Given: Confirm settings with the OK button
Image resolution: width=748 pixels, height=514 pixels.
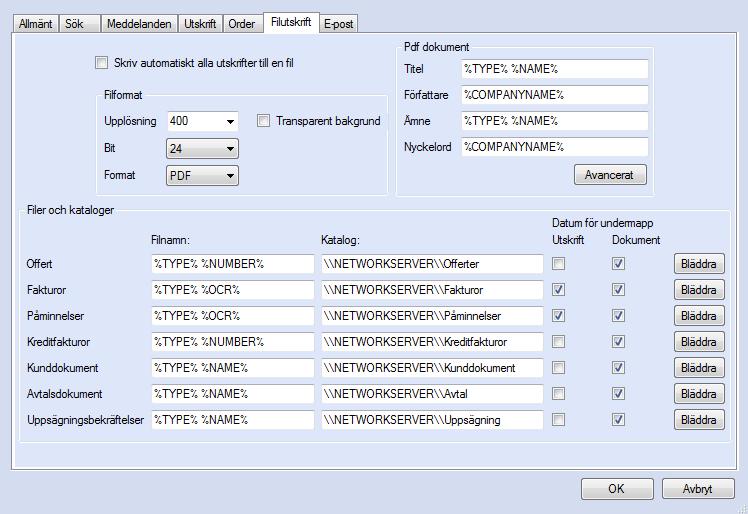Looking at the screenshot, I should point(617,489).
